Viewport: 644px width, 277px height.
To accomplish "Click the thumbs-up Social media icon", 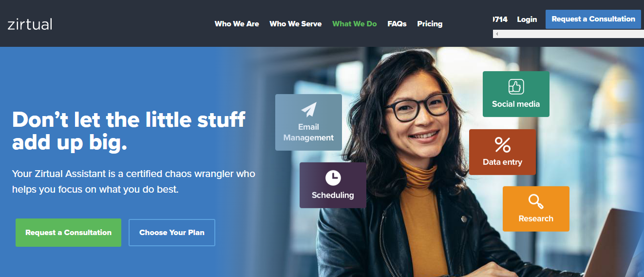I will [516, 87].
